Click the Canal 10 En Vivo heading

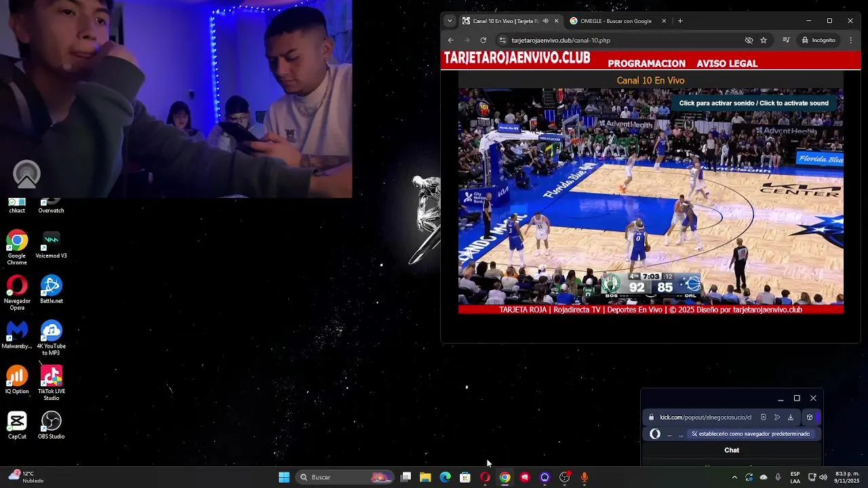click(650, 80)
